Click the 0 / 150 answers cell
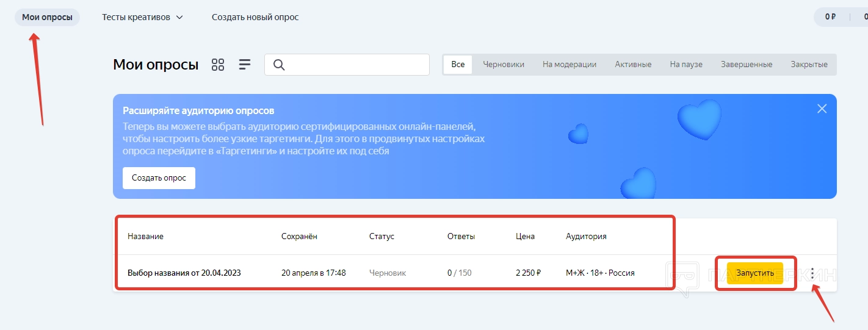Screen dimensions: 868x330 click(x=460, y=273)
